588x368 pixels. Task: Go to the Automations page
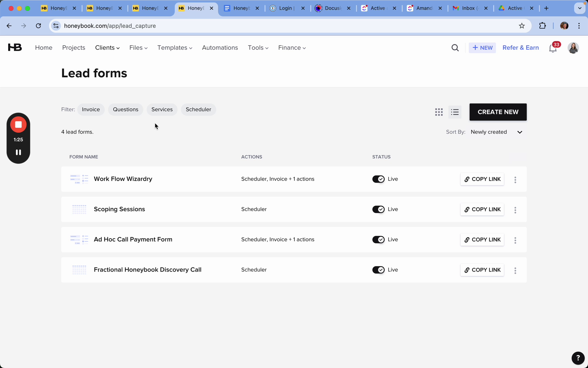(220, 48)
